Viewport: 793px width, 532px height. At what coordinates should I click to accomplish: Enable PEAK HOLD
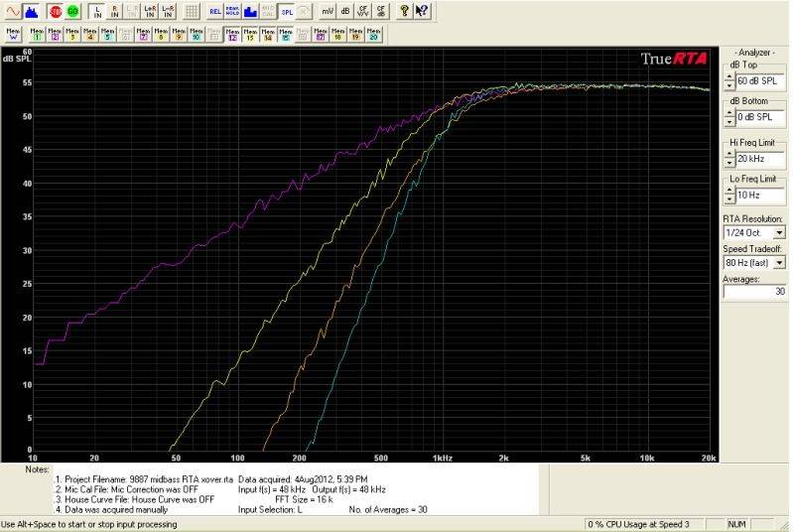click(232, 11)
